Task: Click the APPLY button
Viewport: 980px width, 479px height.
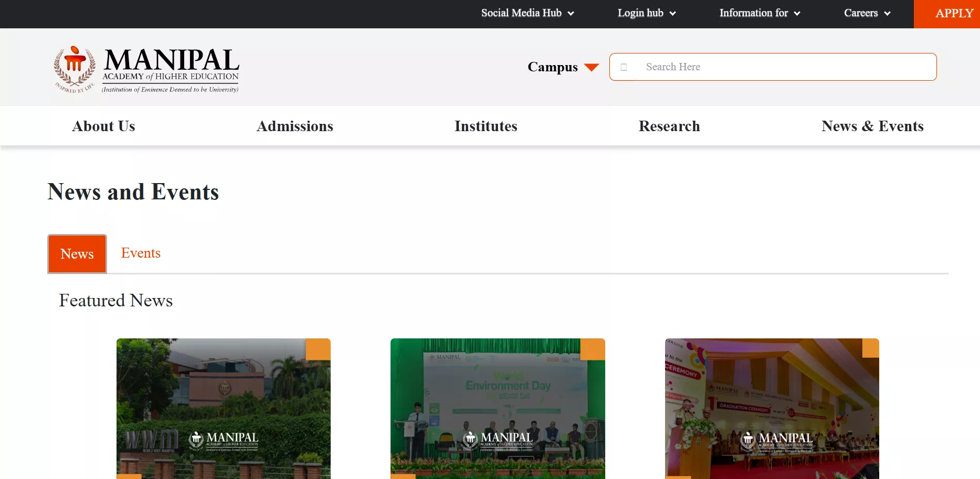Action: coord(947,14)
